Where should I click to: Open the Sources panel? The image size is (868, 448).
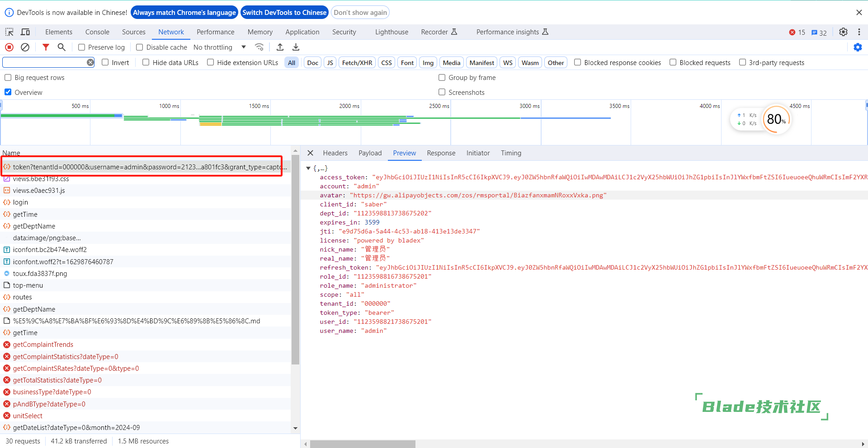click(134, 32)
